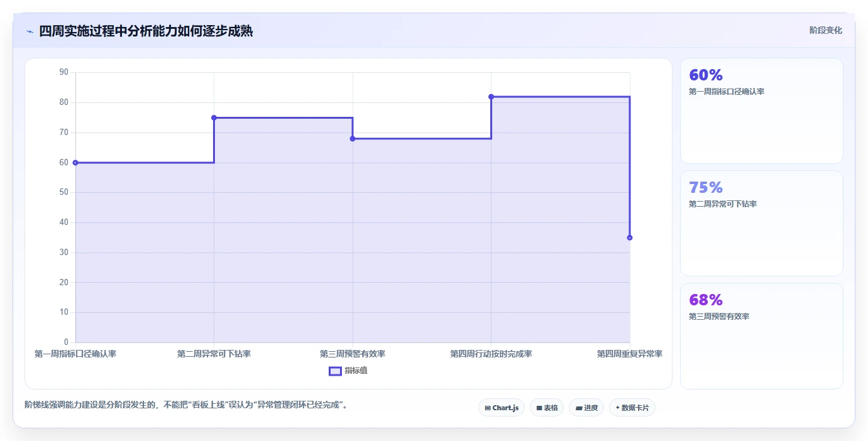Click the chart title 四周实施过程中分析能力如何逐步成熟
The image size is (868, 441).
coord(146,31)
